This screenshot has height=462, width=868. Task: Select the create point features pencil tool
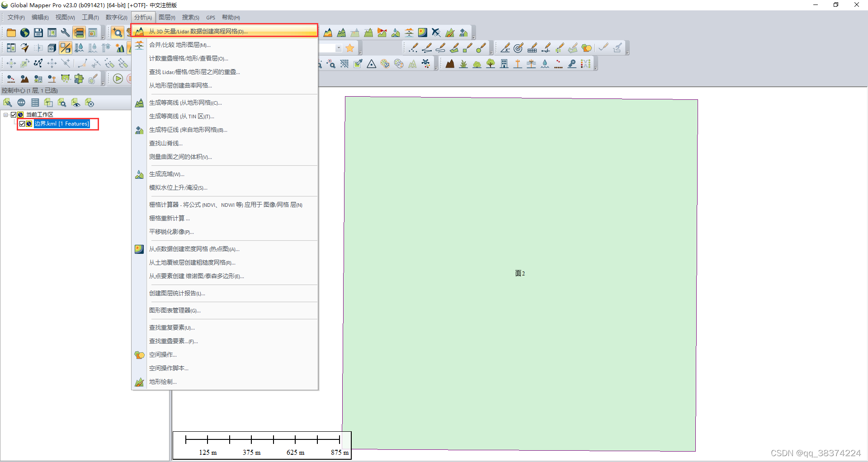pos(413,48)
